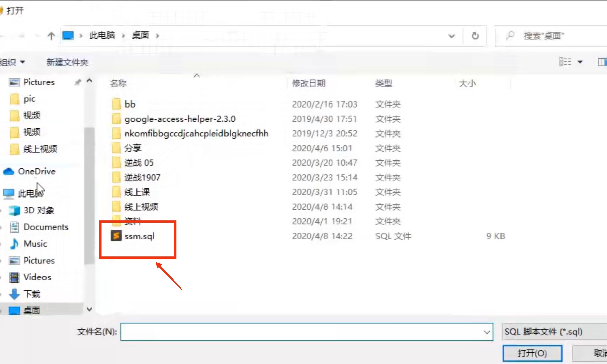Open view options dropdown arrow
Screen dimensions: 607x364
pyautogui.click(x=580, y=62)
